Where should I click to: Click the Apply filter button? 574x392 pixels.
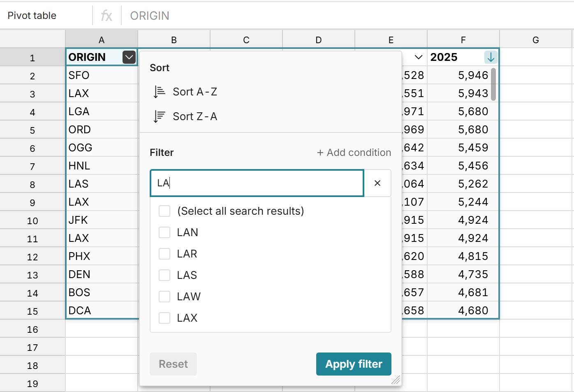353,364
